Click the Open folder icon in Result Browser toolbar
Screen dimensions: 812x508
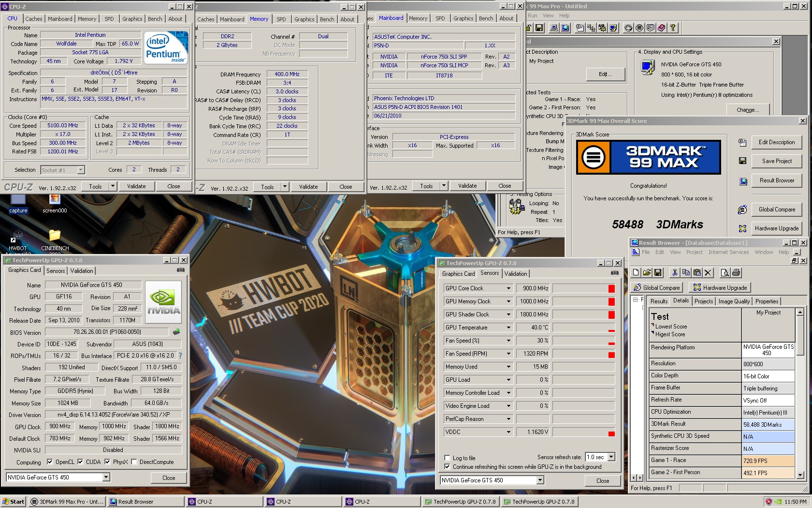[647, 273]
